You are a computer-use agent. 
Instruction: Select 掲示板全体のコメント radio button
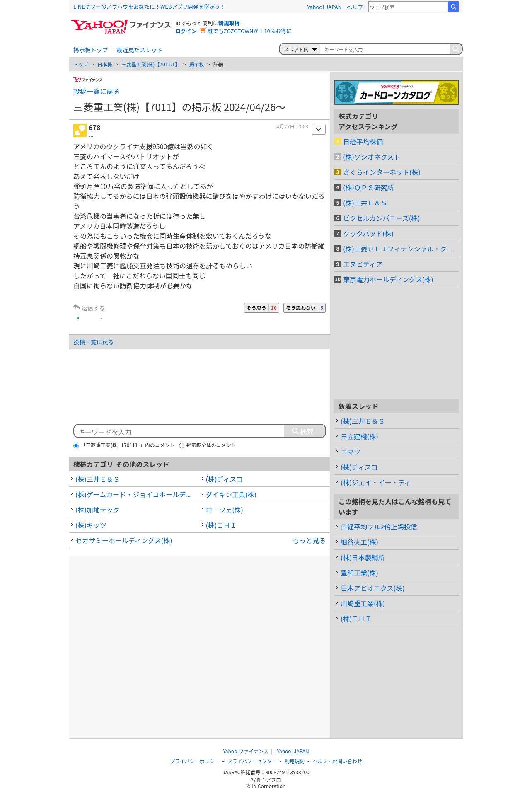click(x=181, y=446)
